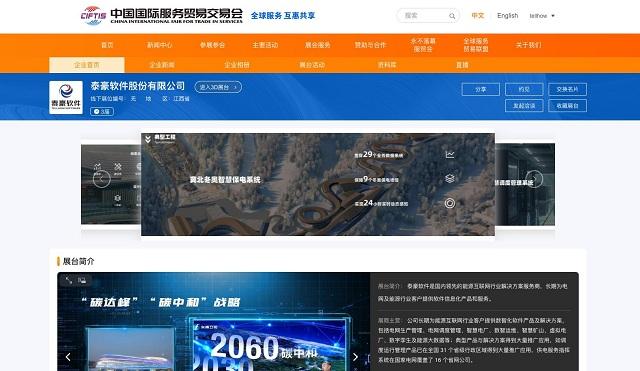The width and height of the screenshot is (640, 371).
Task: Click the CIFTIS logo in the header
Action: click(x=93, y=16)
